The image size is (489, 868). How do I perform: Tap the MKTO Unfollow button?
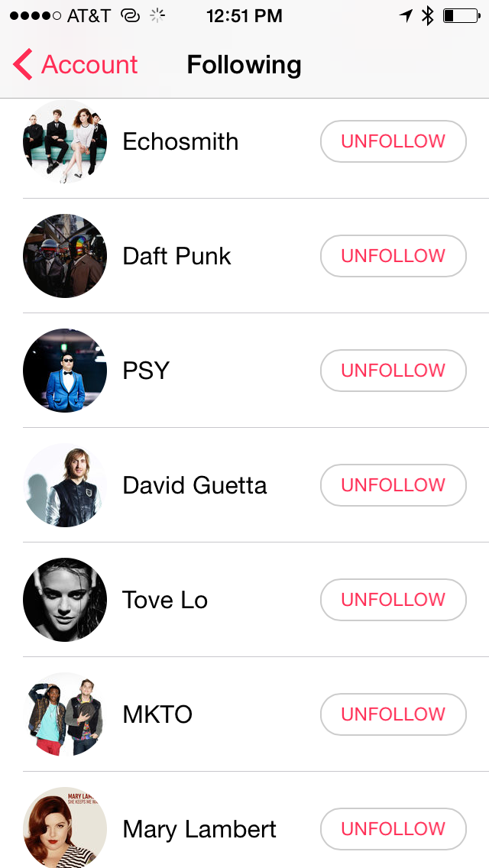pyautogui.click(x=393, y=714)
